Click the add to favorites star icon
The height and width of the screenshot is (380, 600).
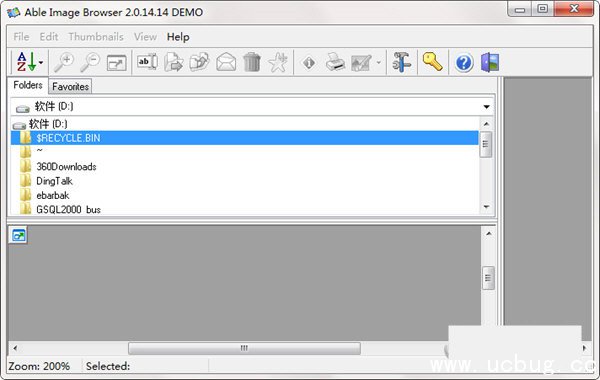pos(278,62)
